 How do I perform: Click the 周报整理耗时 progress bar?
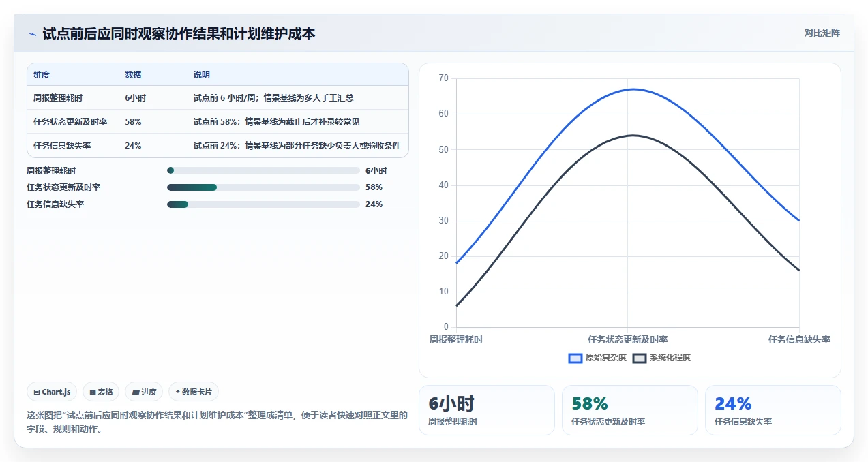click(x=263, y=170)
